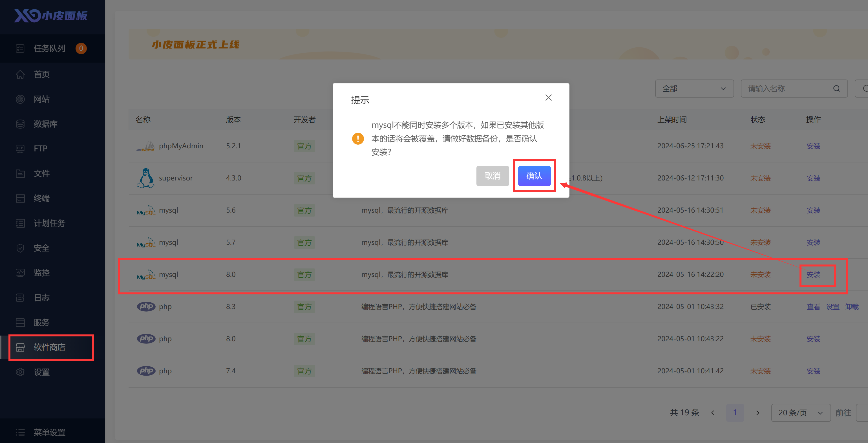
Task: Click 安装 link for php 8.0
Action: (x=813, y=339)
